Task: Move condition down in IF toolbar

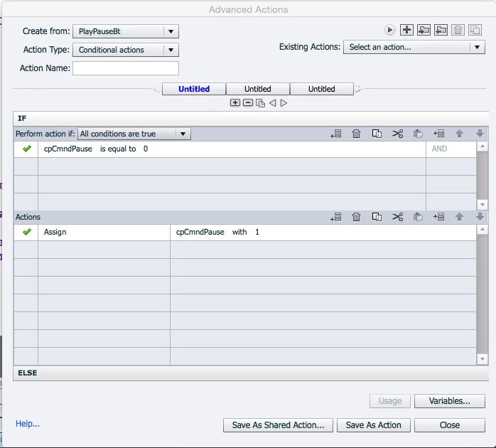Action: (x=480, y=134)
